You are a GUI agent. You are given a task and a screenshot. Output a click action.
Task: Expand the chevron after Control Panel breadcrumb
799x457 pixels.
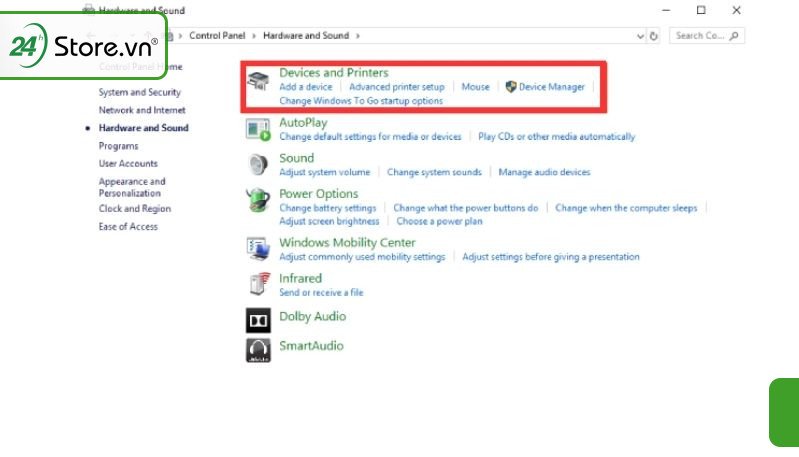(256, 36)
